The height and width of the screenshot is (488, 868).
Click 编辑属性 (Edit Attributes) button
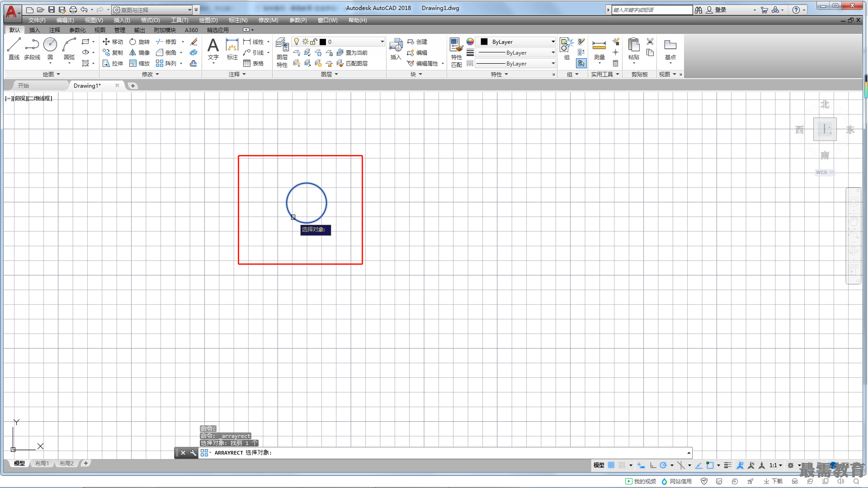click(423, 63)
